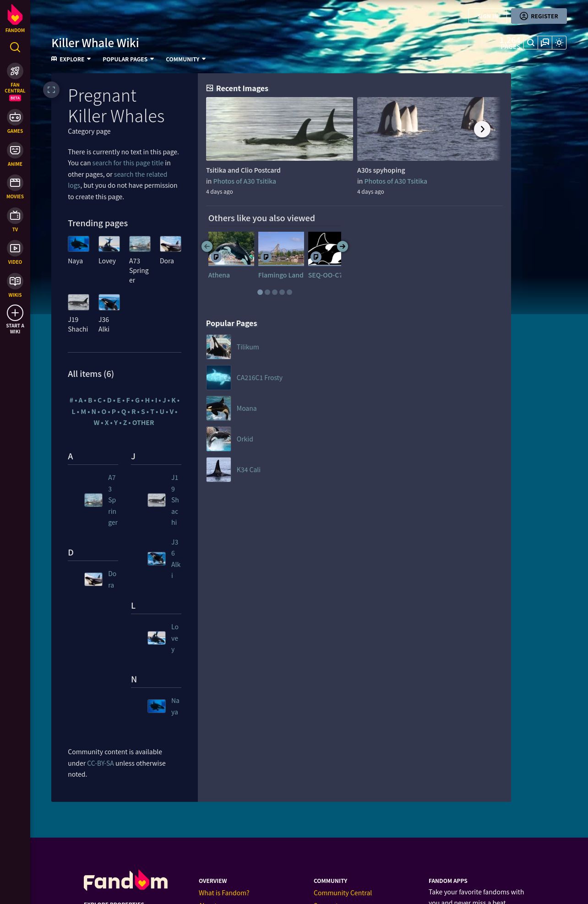Open the Killer Whale Wiki title link
The height and width of the screenshot is (904, 588).
pyautogui.click(x=95, y=43)
